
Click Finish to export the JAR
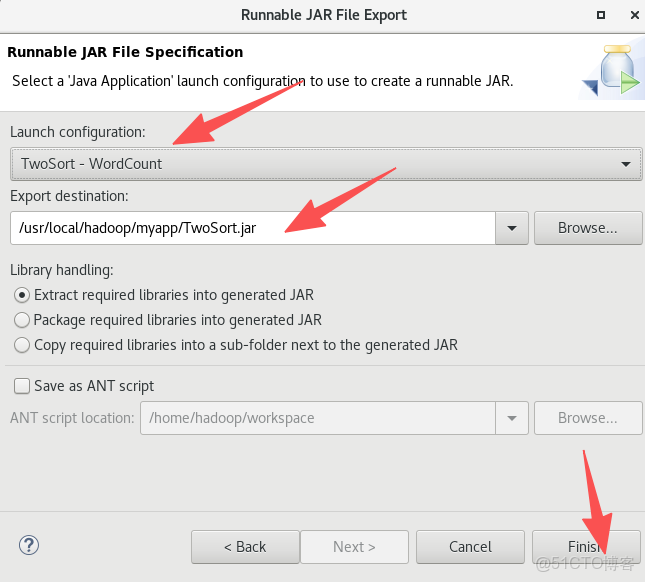tap(586, 547)
